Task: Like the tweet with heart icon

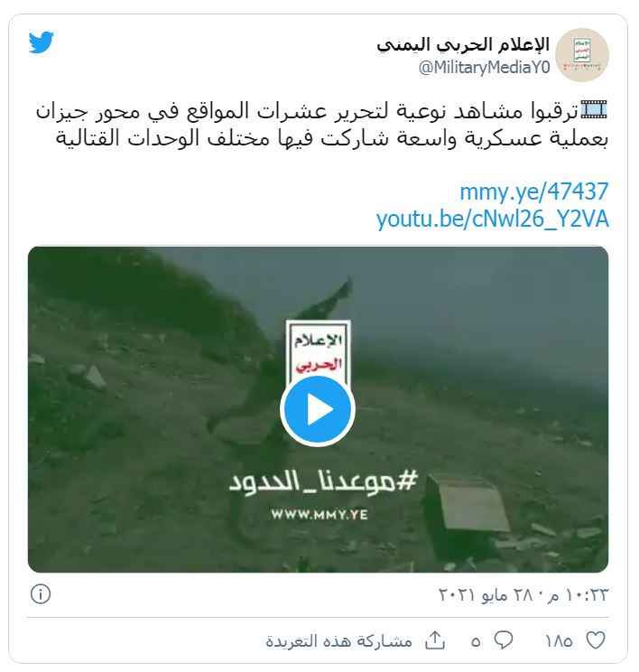Action: [596, 640]
